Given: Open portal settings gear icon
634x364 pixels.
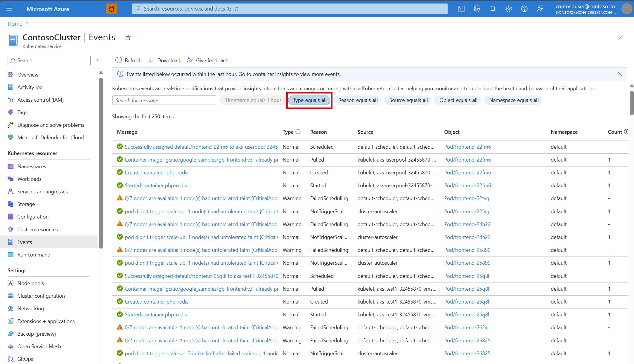Looking at the screenshot, I should click(x=508, y=9).
